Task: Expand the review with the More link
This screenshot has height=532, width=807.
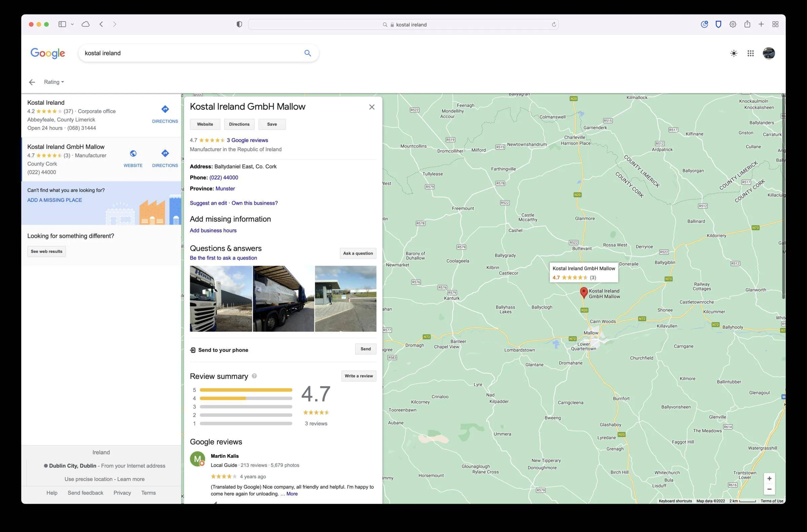Action: click(292, 494)
